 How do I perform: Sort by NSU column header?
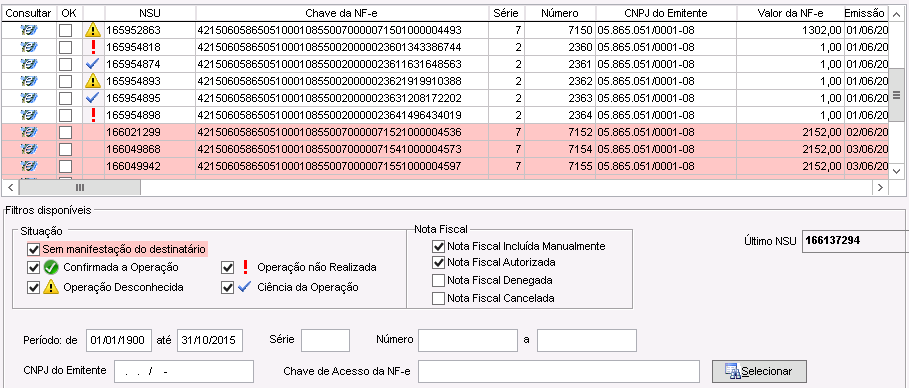click(150, 13)
